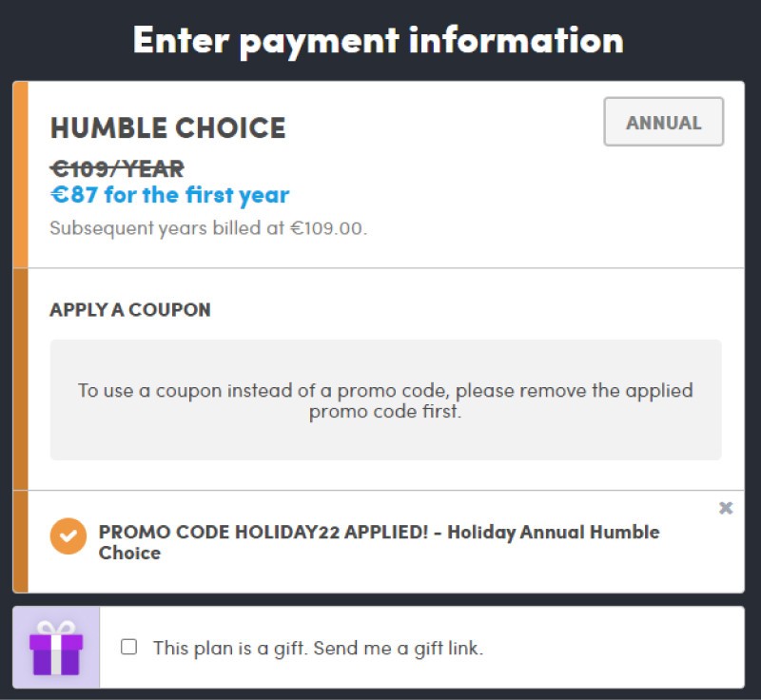Click the orange strip beside promo code row

point(20,541)
